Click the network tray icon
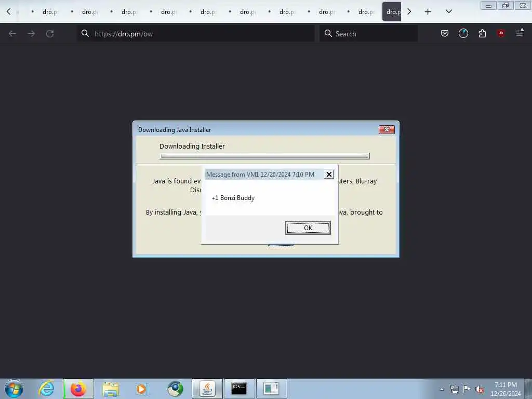Viewport: 532px width, 399px height. pos(454,389)
